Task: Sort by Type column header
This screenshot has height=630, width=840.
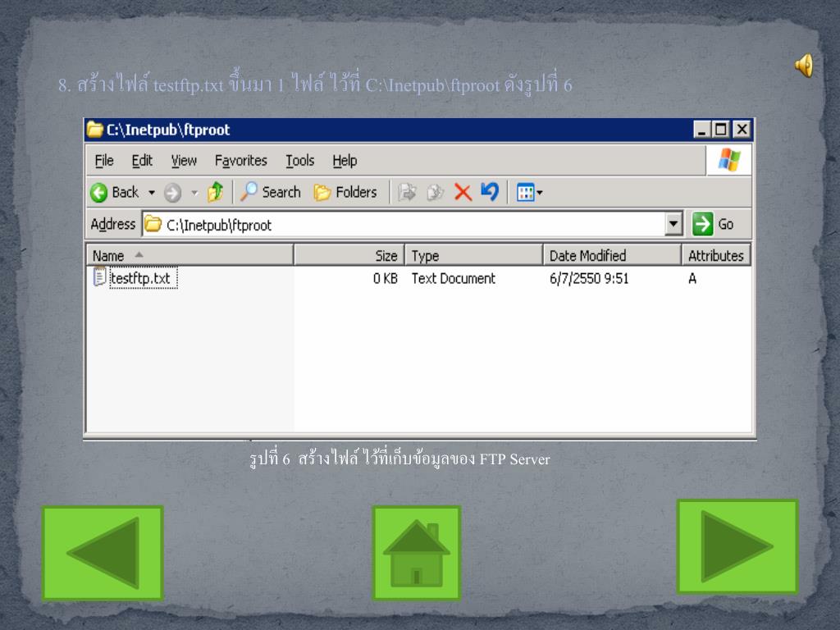Action: coord(473,255)
